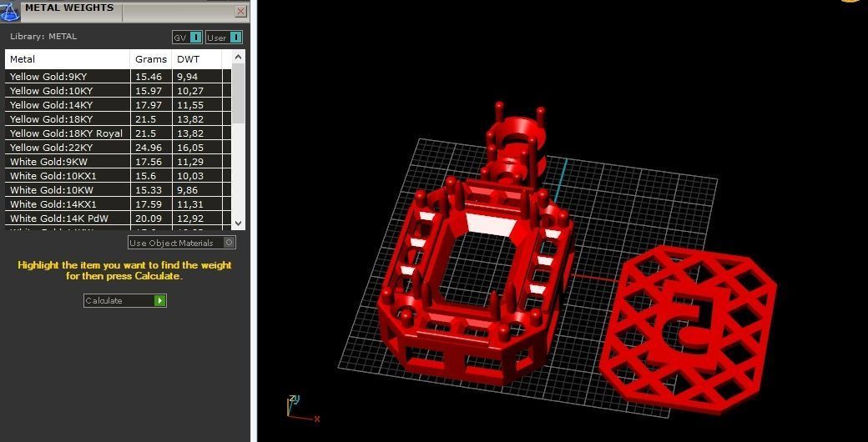Click the Metal Weights panel logo icon
This screenshot has width=868, height=442.
[10, 11]
